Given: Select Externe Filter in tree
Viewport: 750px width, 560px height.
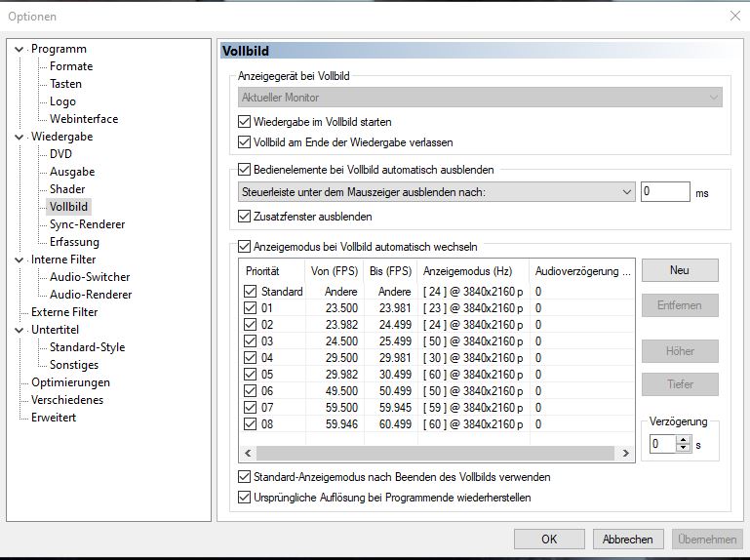Looking at the screenshot, I should [x=64, y=312].
